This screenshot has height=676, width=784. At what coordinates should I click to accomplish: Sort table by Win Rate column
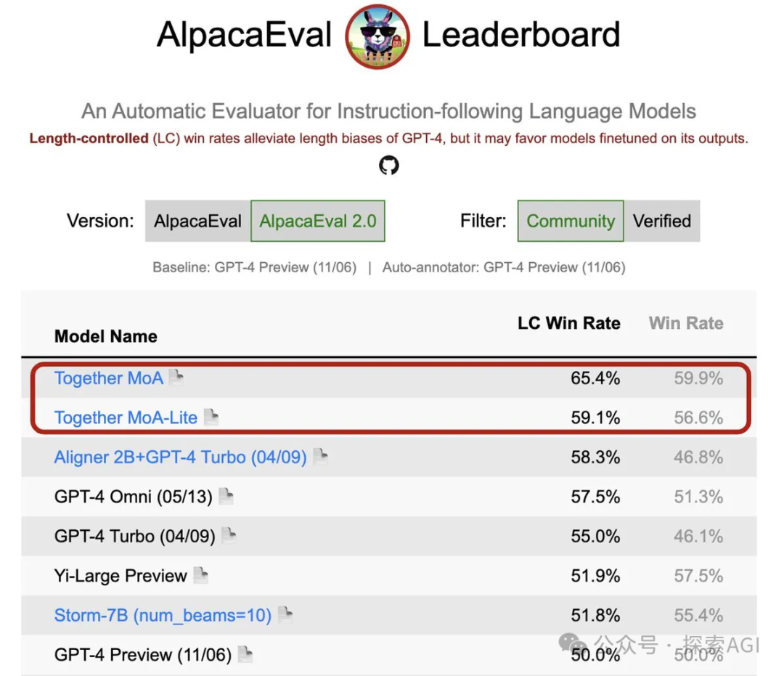[x=686, y=323]
